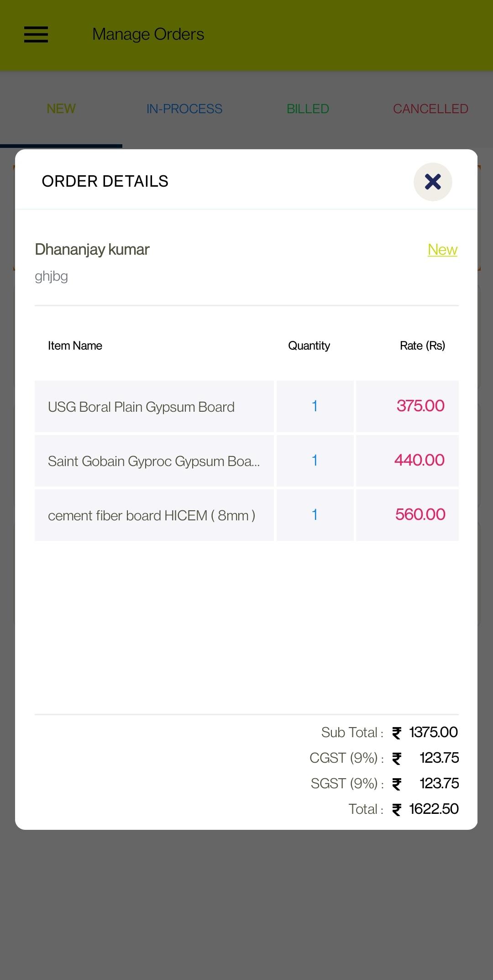Click the 375.00 rate cell
This screenshot has height=980, width=493.
pos(407,406)
